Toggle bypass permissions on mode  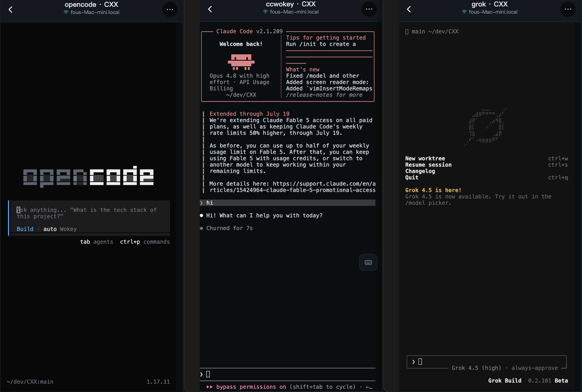(251, 387)
